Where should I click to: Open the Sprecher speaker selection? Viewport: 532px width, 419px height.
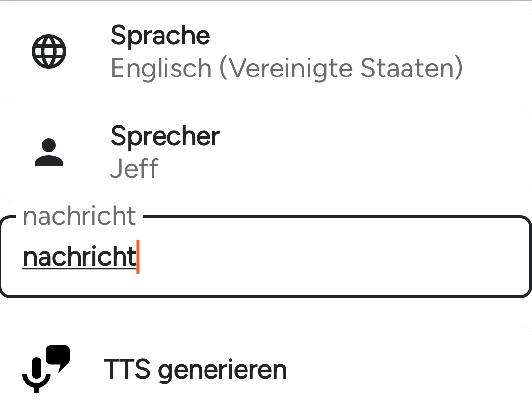click(x=266, y=152)
